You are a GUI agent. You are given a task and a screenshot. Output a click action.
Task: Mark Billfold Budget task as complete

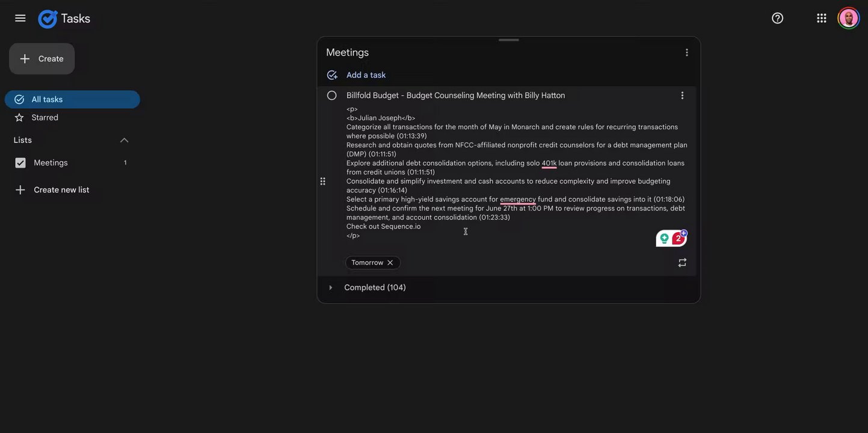coord(331,96)
